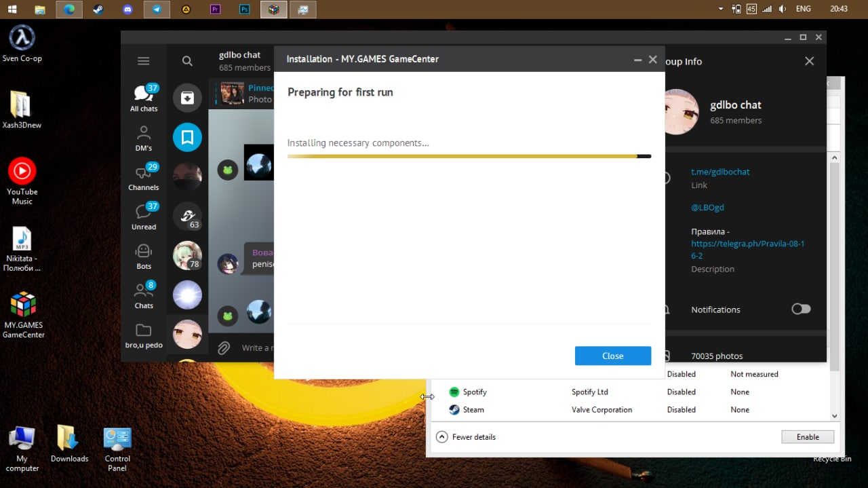The image size is (868, 488).
Task: Collapse Task Manager with Fewer details
Action: (x=466, y=437)
